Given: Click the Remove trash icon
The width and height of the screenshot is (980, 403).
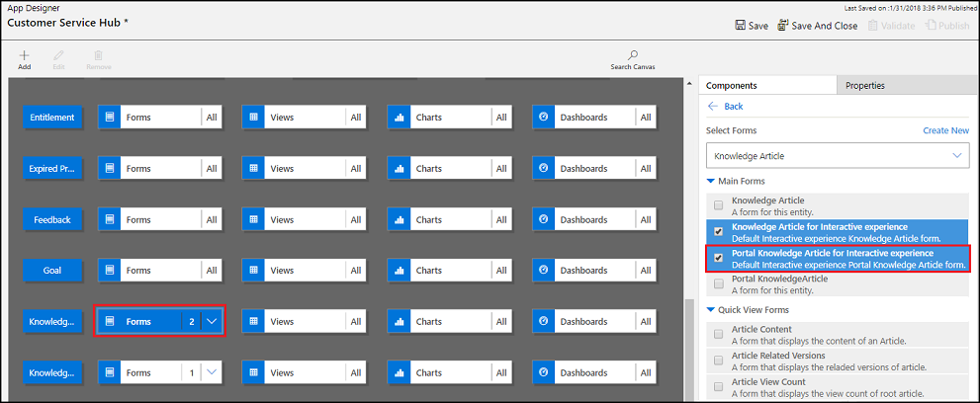Looking at the screenshot, I should [98, 55].
